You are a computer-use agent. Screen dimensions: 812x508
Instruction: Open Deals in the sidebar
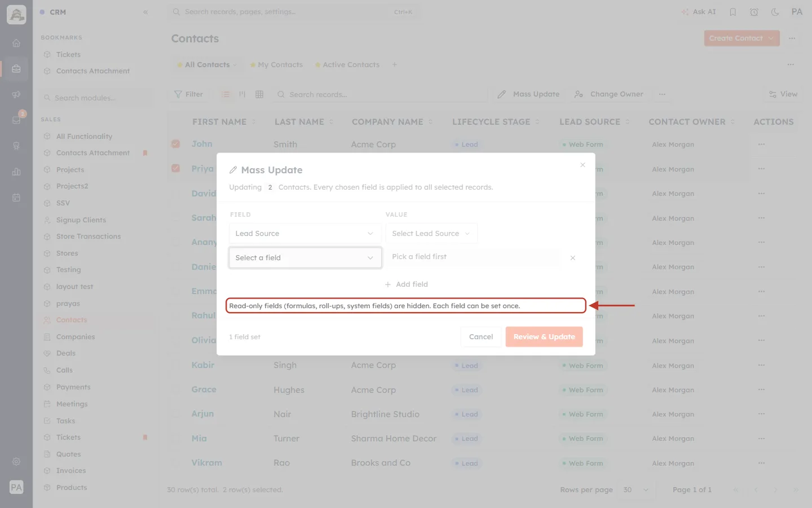pos(66,353)
